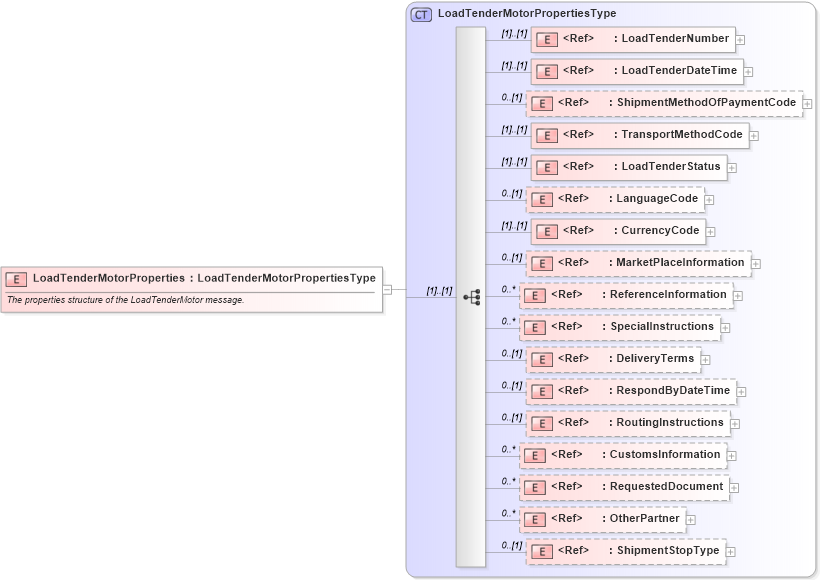Click the E icon of LanguageCode
The image size is (821, 580).
pyautogui.click(x=541, y=199)
